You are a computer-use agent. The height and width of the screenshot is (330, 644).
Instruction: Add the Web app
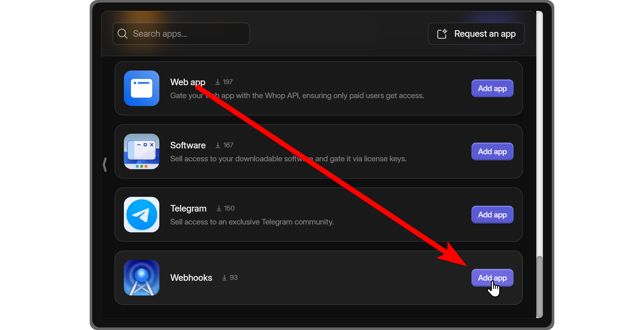tap(493, 88)
